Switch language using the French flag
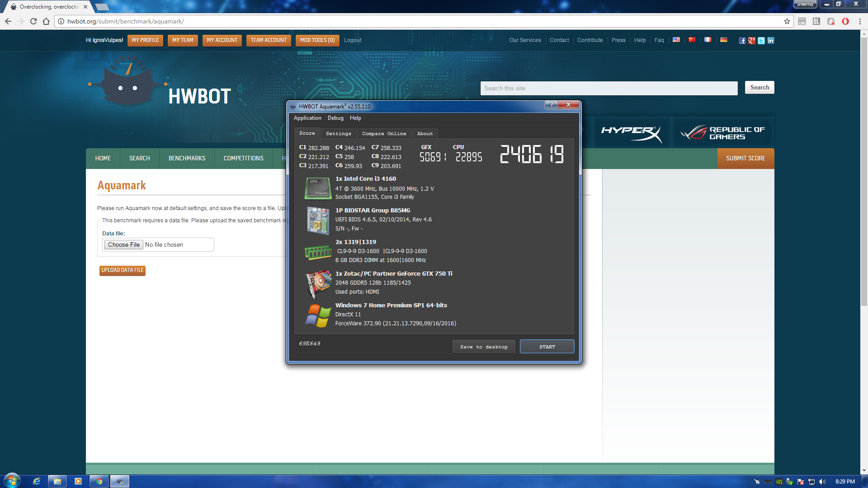 (x=708, y=40)
